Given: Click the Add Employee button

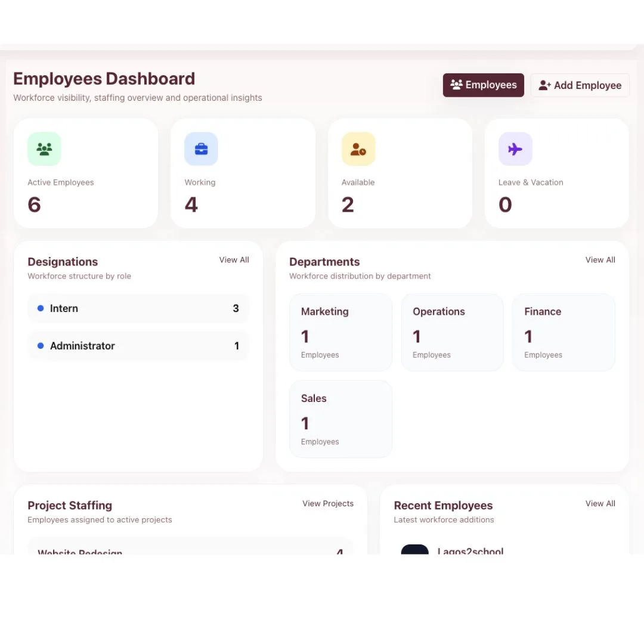Looking at the screenshot, I should tap(580, 85).
